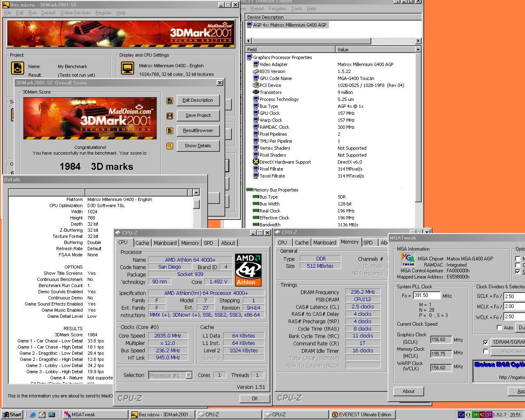
Task: Click the Bandwidth row memory icon in EVEREST
Action: (x=256, y=225)
